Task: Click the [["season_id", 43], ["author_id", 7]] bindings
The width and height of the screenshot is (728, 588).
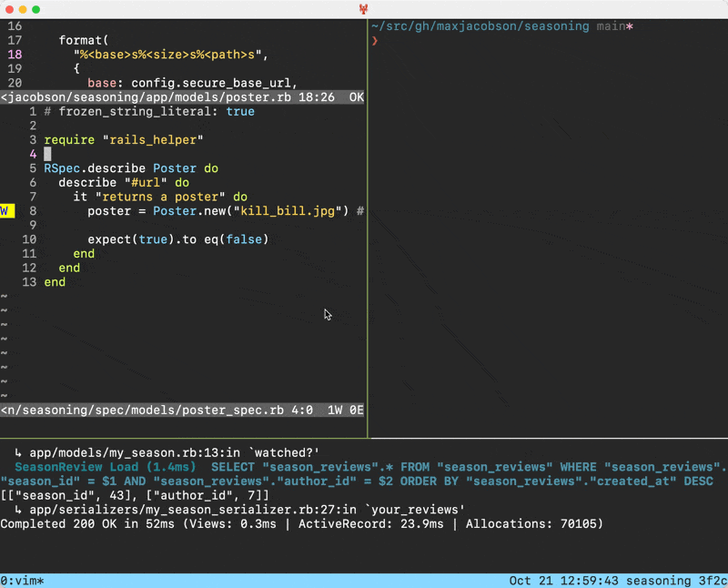Action: tap(135, 495)
